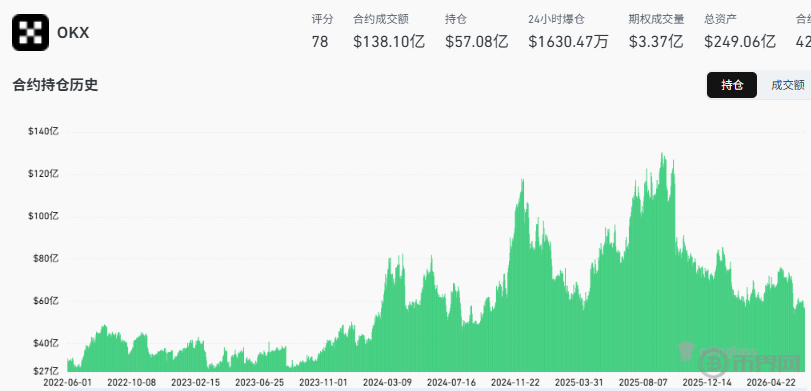
Task: Click the 2022-10-08 x-axis date
Action: pos(131,383)
